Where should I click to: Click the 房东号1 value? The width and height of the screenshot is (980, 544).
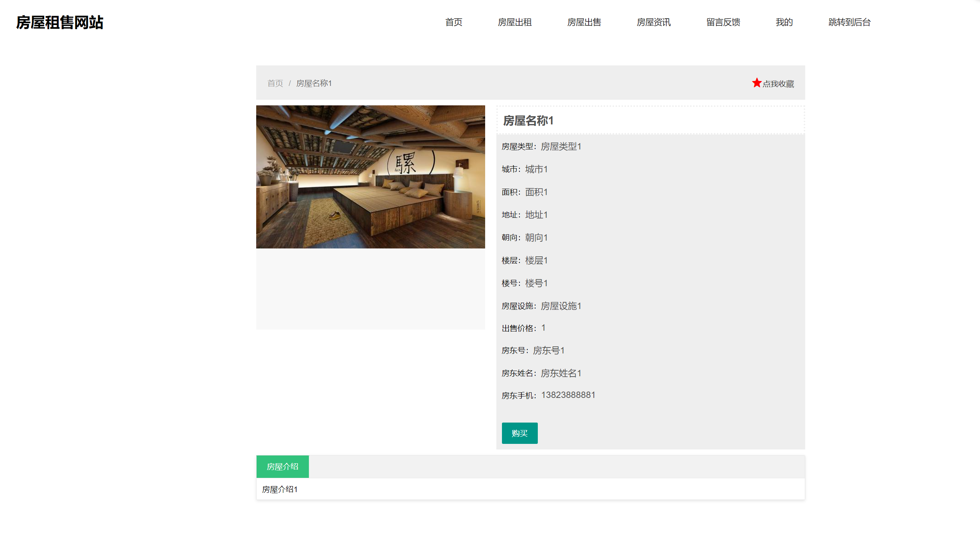click(548, 350)
